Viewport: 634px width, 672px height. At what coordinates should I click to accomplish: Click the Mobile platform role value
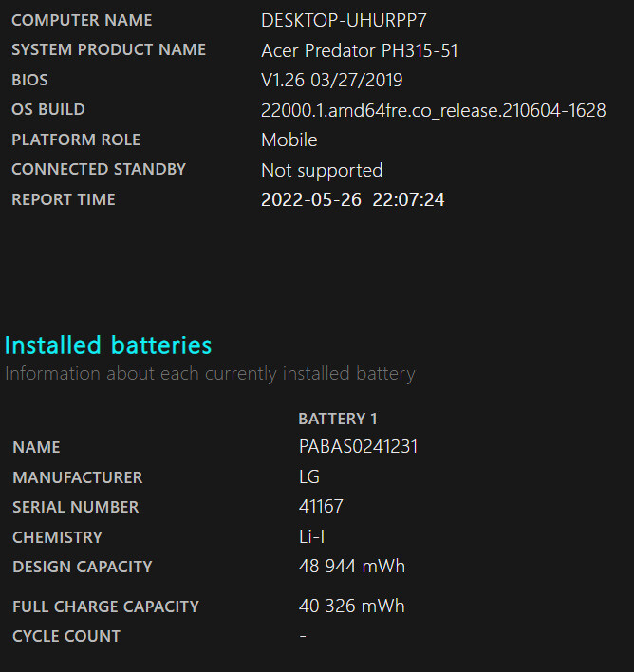pyautogui.click(x=289, y=140)
